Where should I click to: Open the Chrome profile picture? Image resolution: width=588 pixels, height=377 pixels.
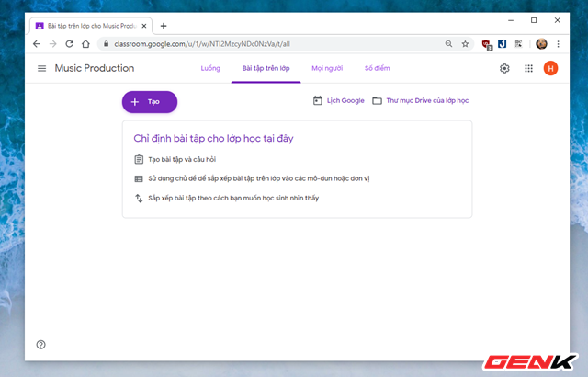[541, 44]
